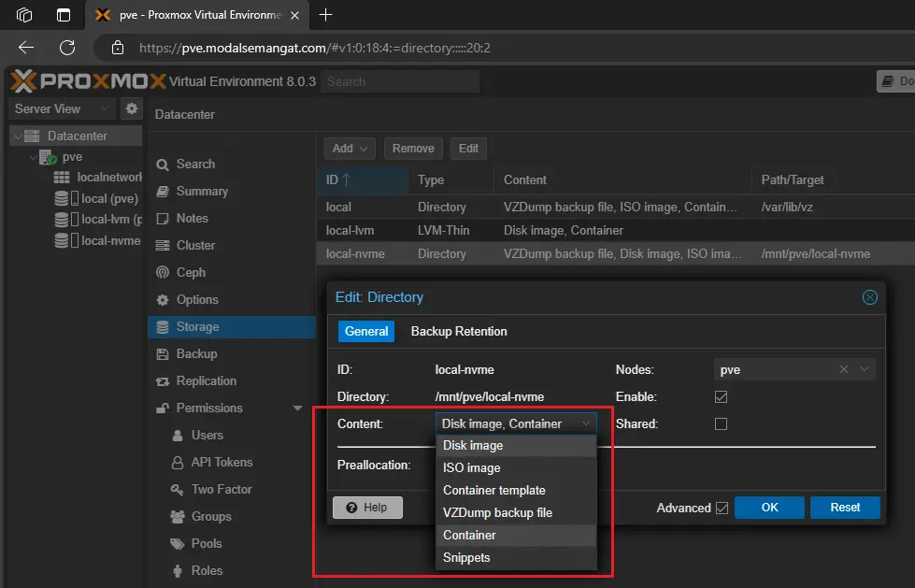
Task: Switch to the General tab
Action: (366, 332)
